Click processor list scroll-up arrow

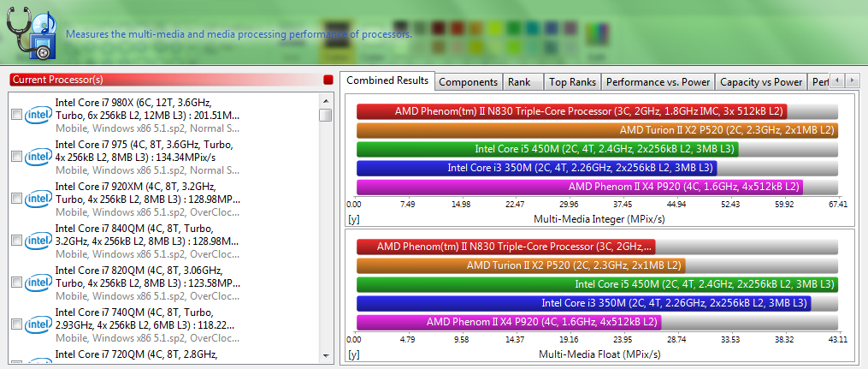(x=326, y=100)
